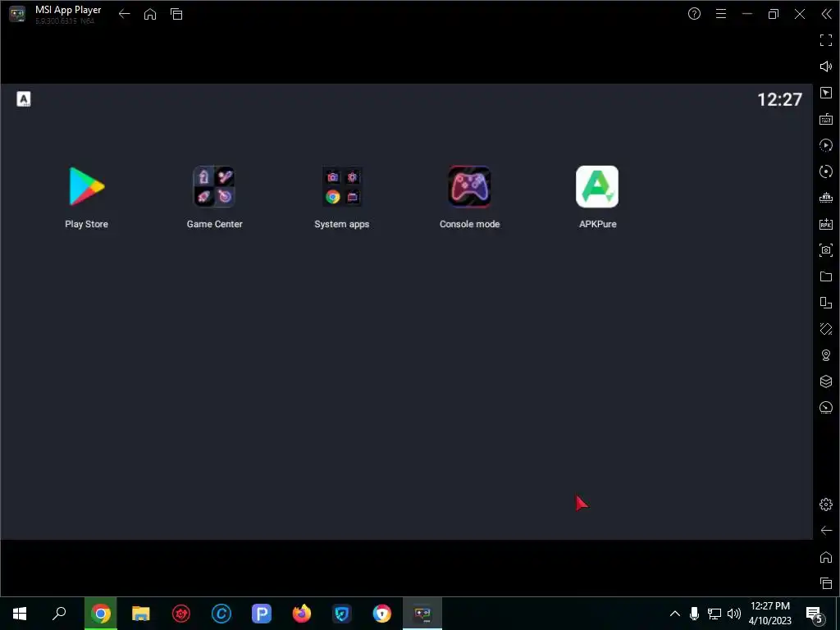The image size is (840, 630).
Task: Enter full screen mode from sidebar
Action: 826,40
